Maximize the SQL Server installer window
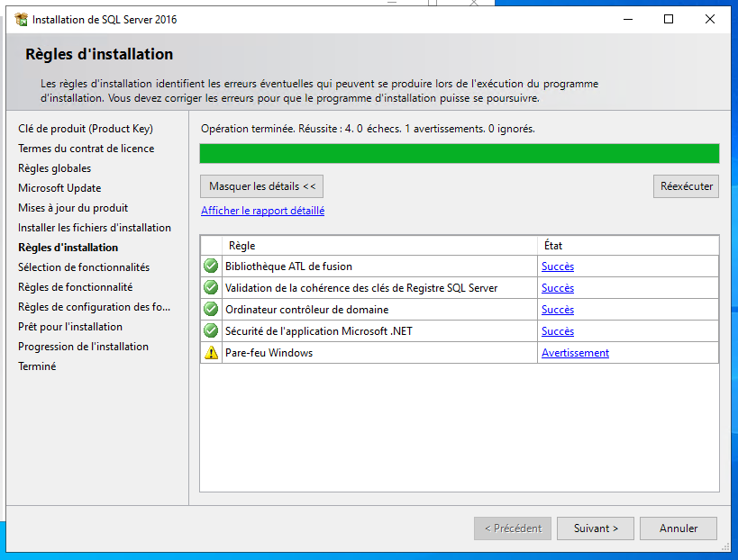This screenshot has height=560, width=738. click(669, 19)
